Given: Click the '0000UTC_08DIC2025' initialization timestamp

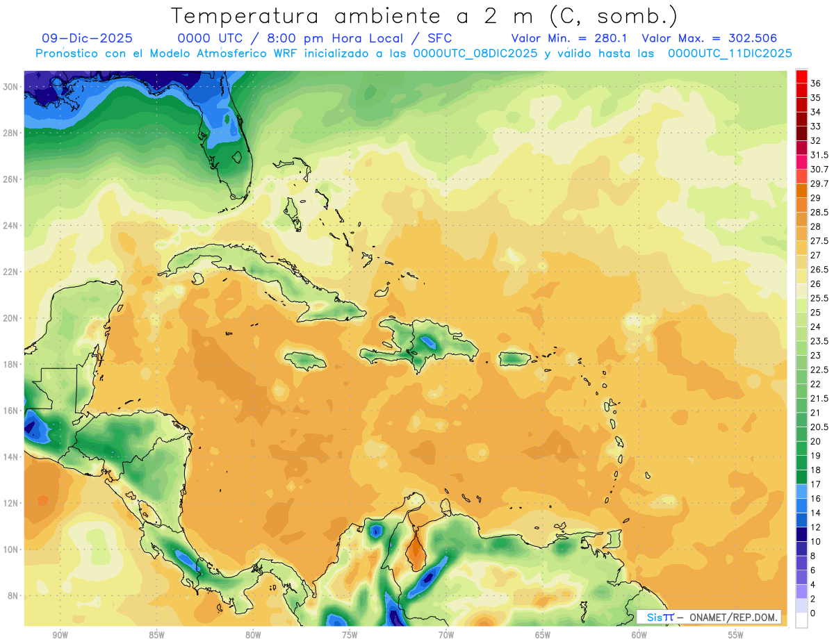Looking at the screenshot, I should click(475, 53).
